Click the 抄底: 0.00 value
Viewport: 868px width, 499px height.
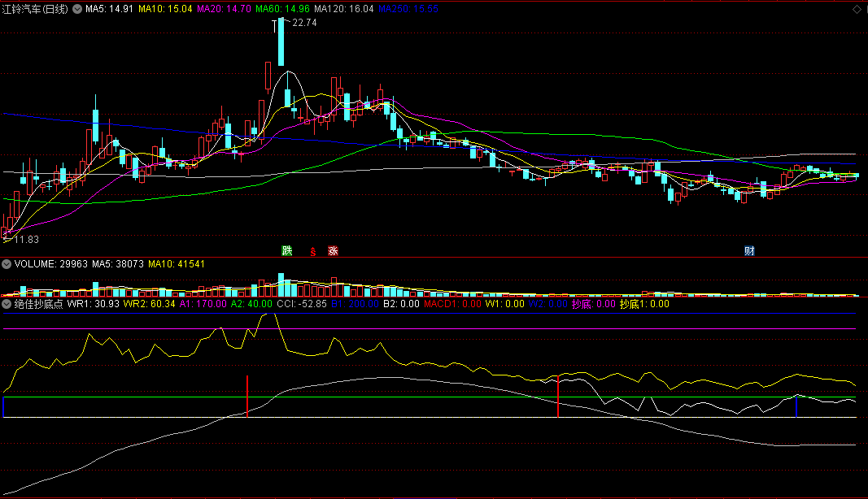click(x=594, y=304)
